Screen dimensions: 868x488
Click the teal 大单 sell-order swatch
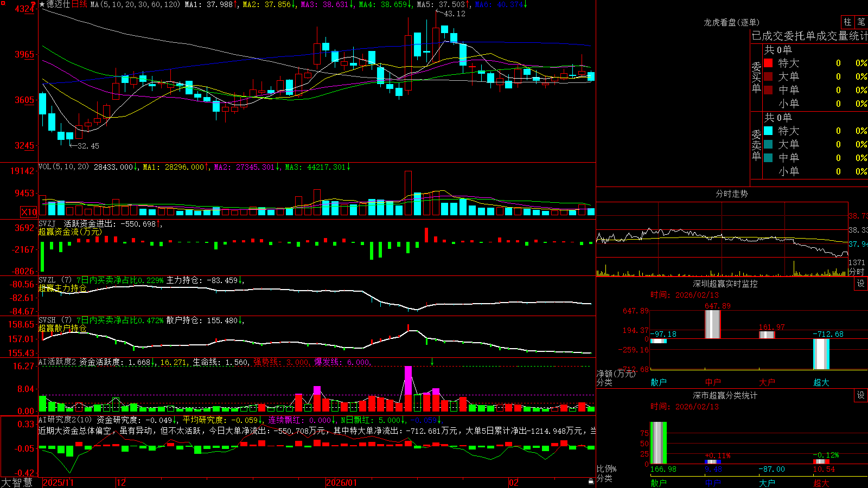768,144
